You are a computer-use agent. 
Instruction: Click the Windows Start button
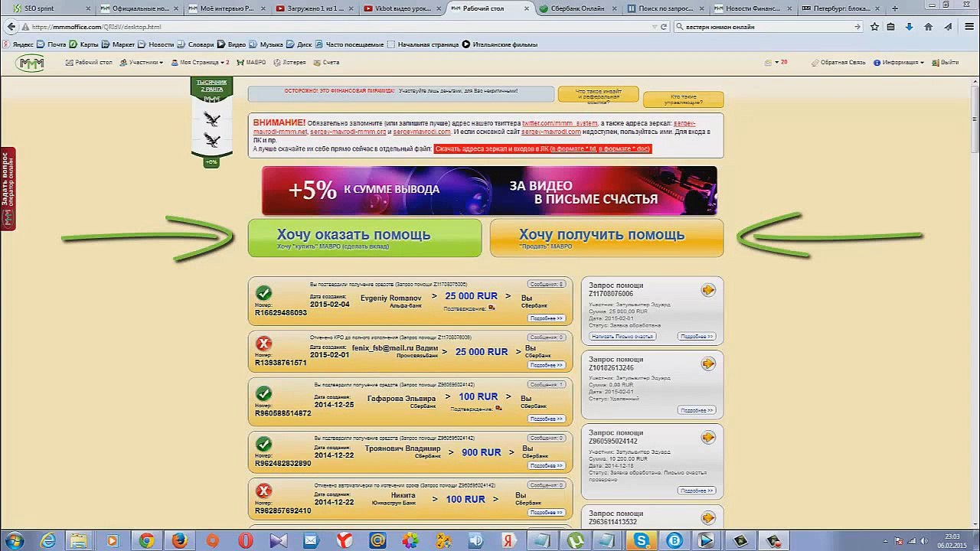pos(15,541)
